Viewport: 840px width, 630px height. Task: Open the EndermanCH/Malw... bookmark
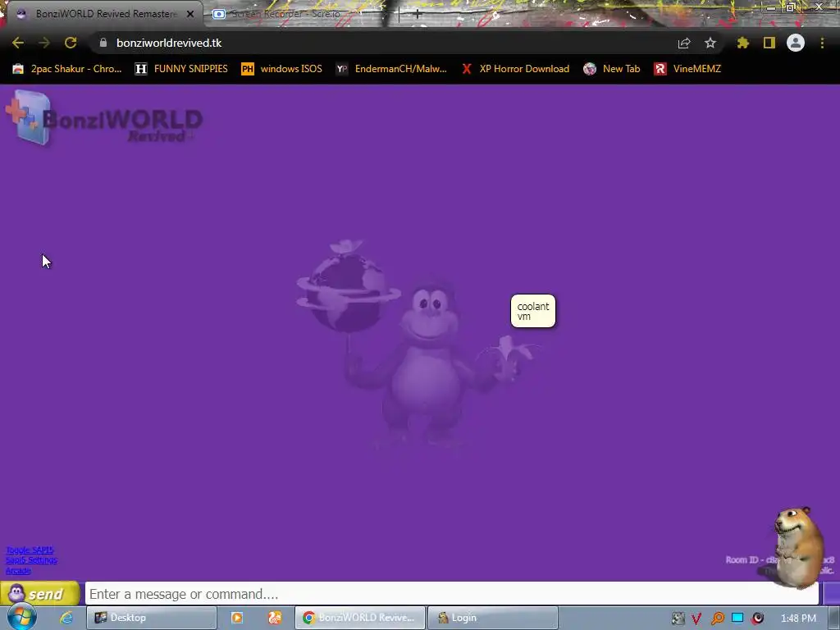(391, 69)
